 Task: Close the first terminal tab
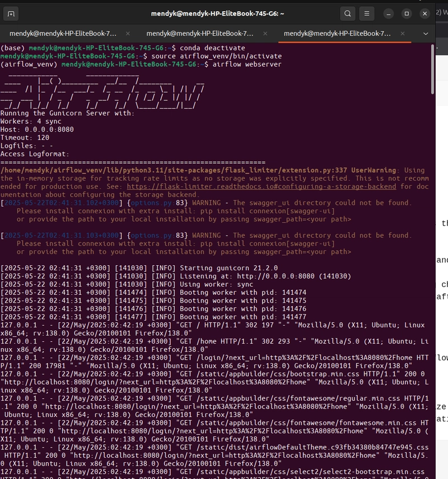click(128, 34)
